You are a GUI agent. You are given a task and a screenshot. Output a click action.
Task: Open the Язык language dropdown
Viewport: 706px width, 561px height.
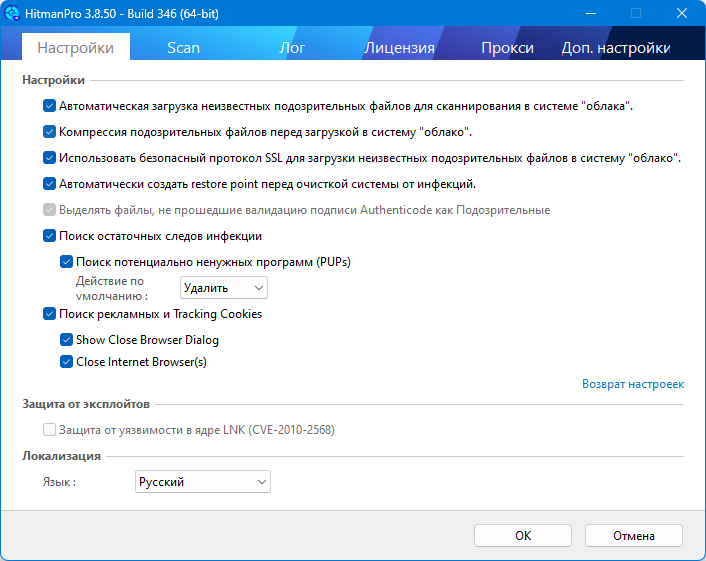coord(203,482)
